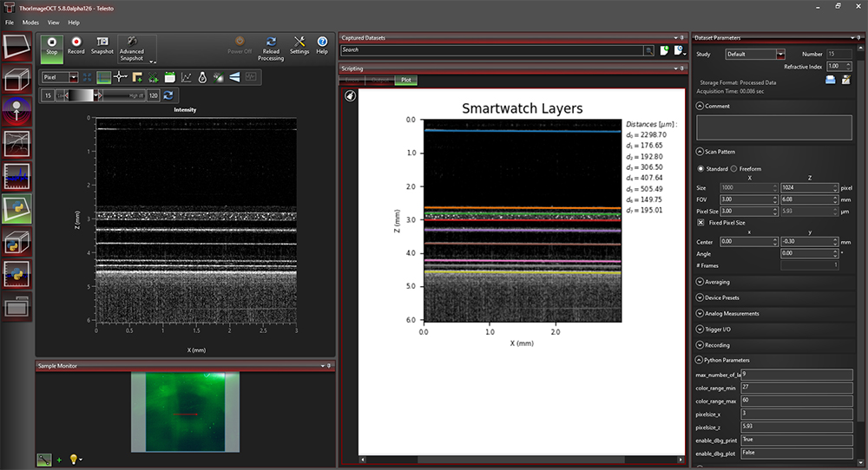
Task: Click the line graph profile icon
Action: pyautogui.click(x=186, y=77)
